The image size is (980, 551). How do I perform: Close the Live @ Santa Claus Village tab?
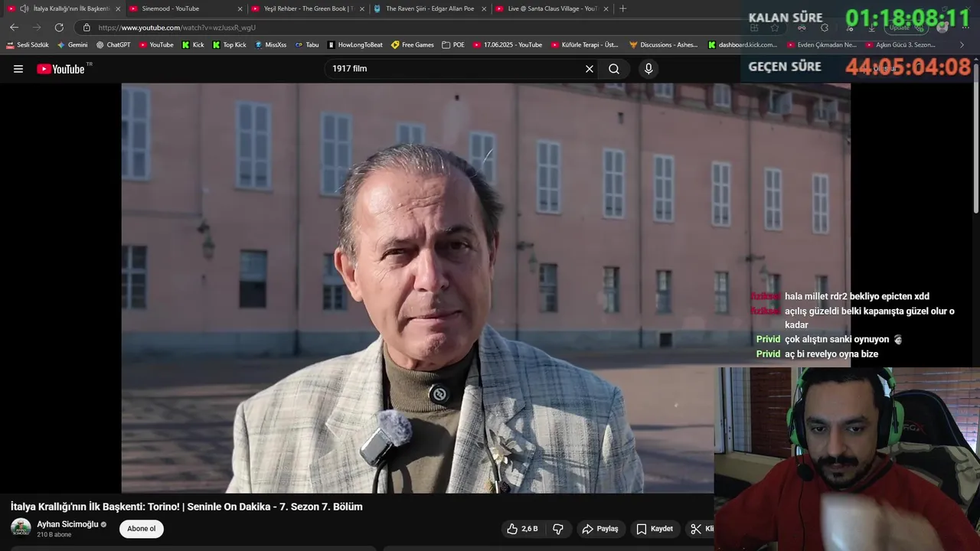(606, 8)
